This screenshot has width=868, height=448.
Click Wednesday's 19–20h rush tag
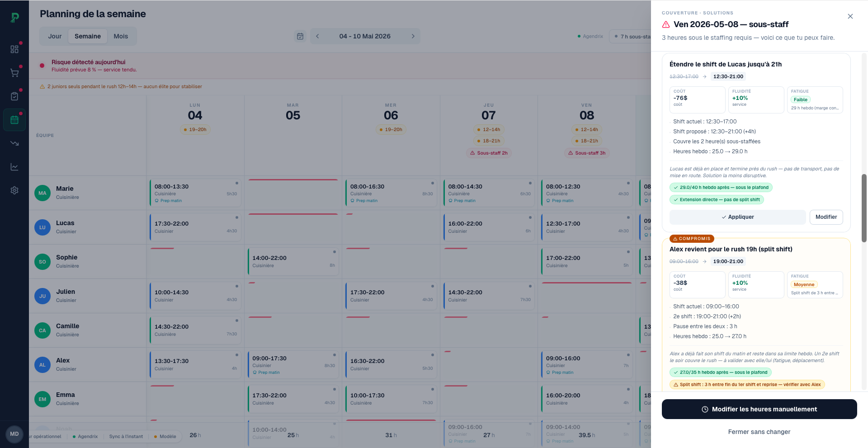tap(391, 130)
